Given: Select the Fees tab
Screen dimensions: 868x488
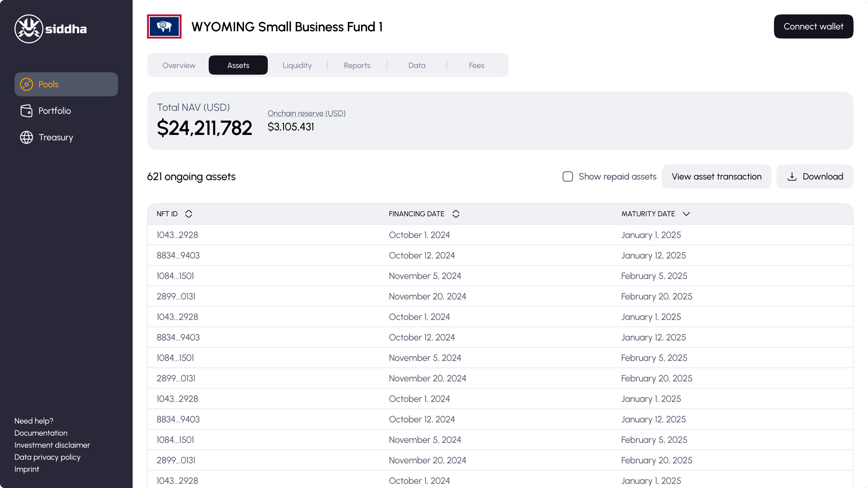Looking at the screenshot, I should point(476,65).
